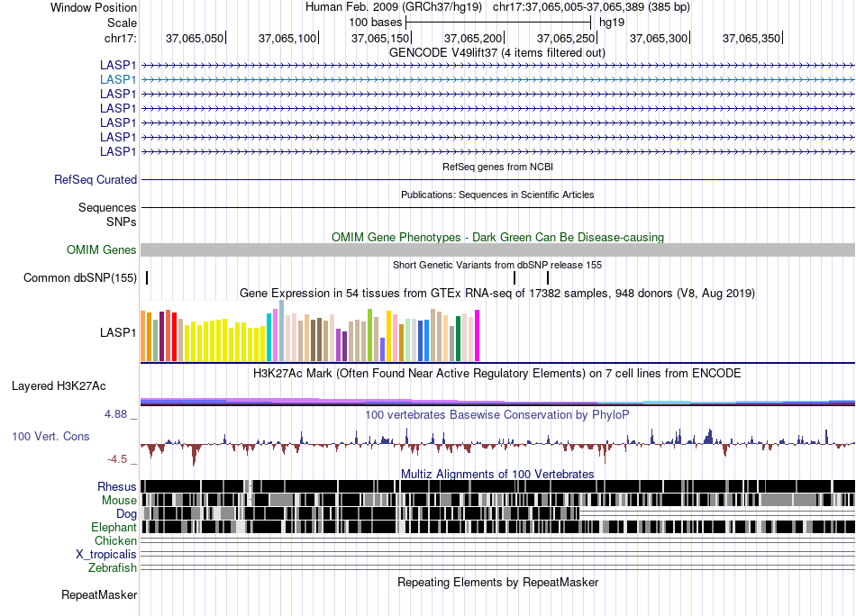This screenshot has width=856, height=616.
Task: Click LASP1 label beside GTEx bar chart
Action: click(x=118, y=332)
